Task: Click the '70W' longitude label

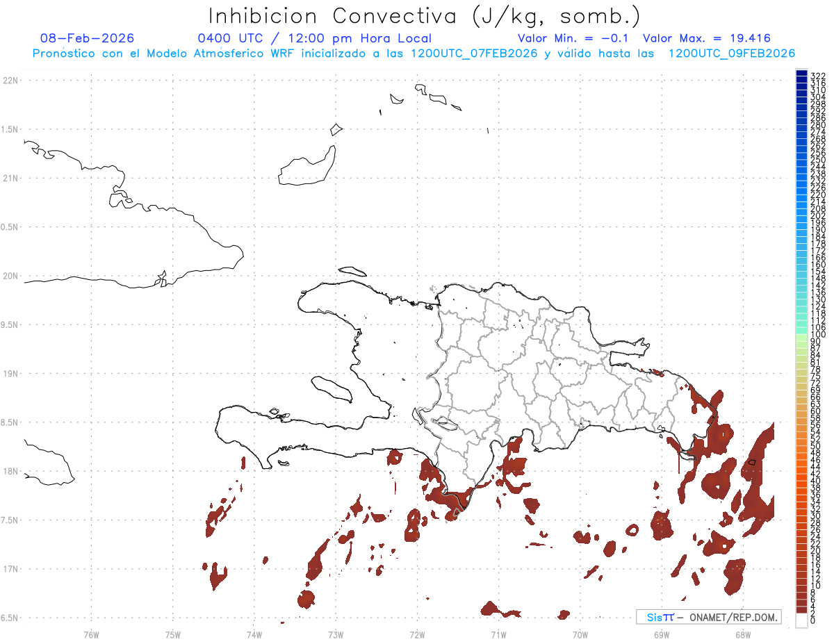Action: tap(580, 634)
